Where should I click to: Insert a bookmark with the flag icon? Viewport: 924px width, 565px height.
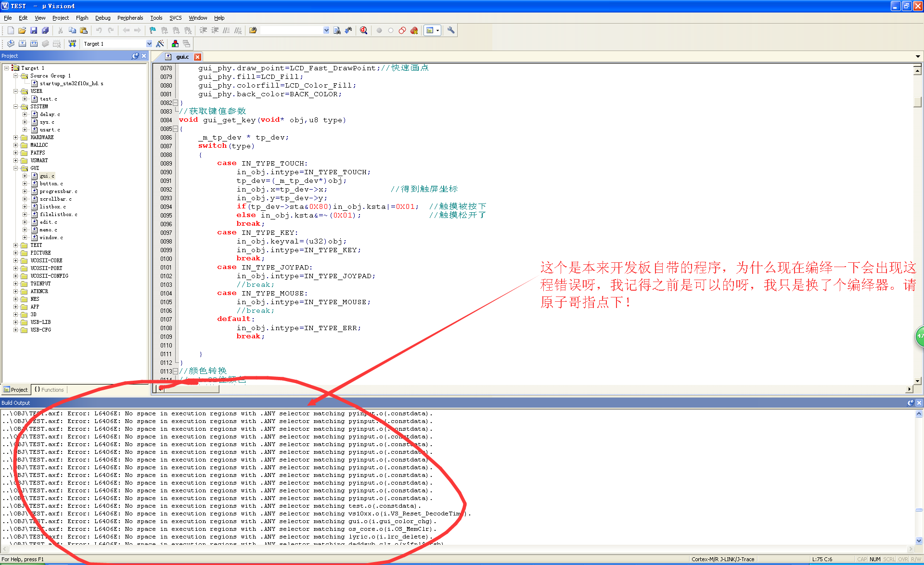pos(153,30)
